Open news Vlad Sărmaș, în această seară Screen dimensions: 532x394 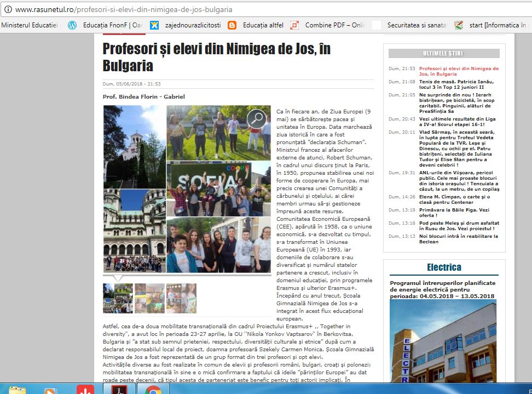456,149
